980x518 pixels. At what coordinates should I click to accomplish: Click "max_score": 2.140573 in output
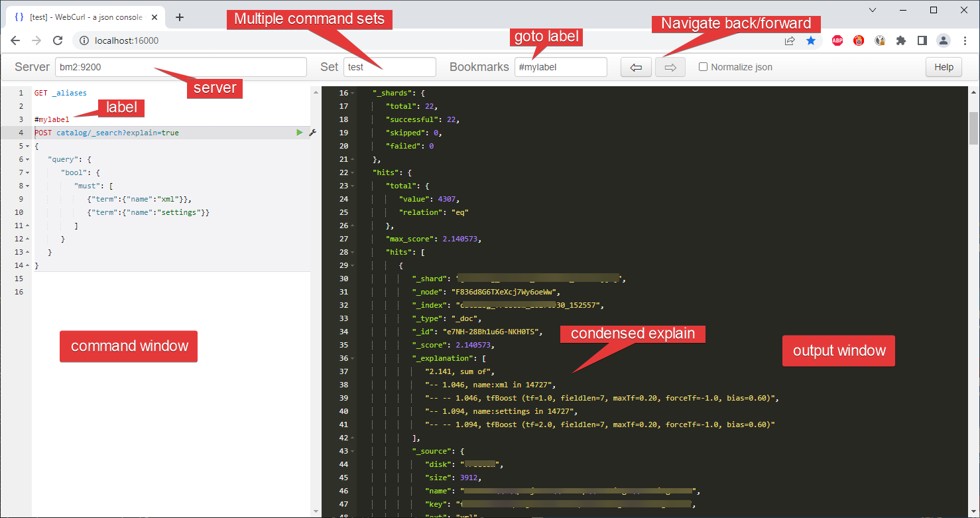pyautogui.click(x=434, y=239)
